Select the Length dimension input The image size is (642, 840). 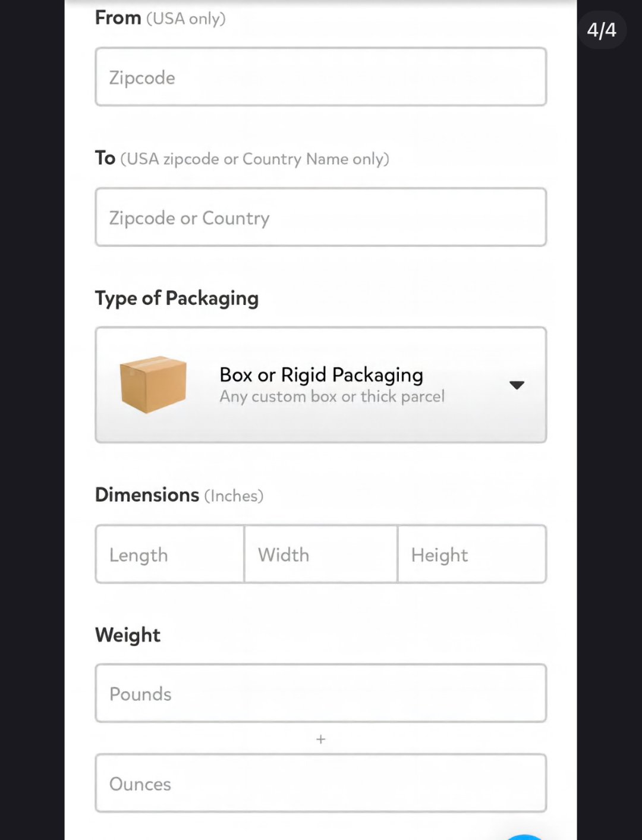[169, 555]
